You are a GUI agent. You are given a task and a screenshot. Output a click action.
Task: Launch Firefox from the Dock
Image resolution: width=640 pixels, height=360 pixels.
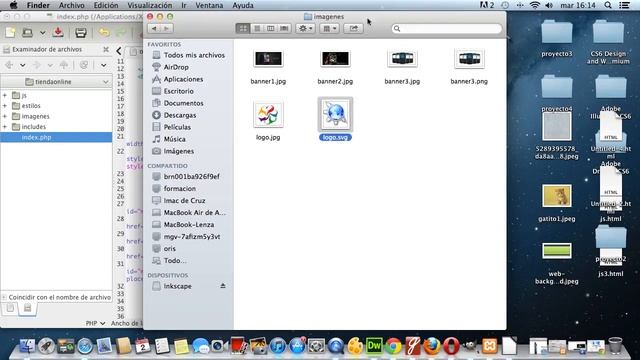432,346
